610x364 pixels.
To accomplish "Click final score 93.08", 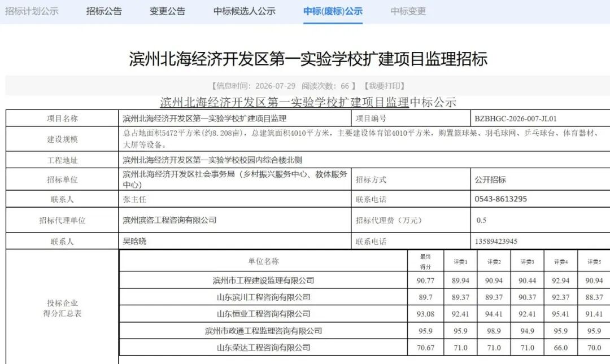I will point(426,314).
